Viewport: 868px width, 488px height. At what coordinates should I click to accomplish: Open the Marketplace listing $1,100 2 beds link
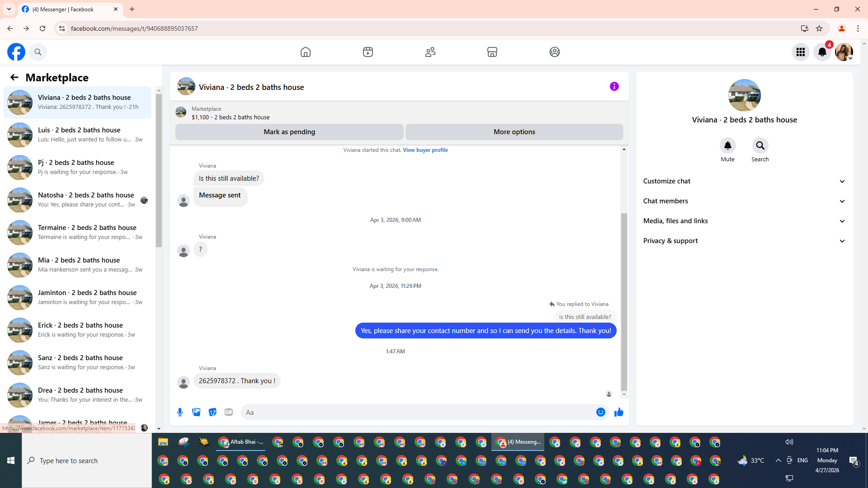(231, 117)
